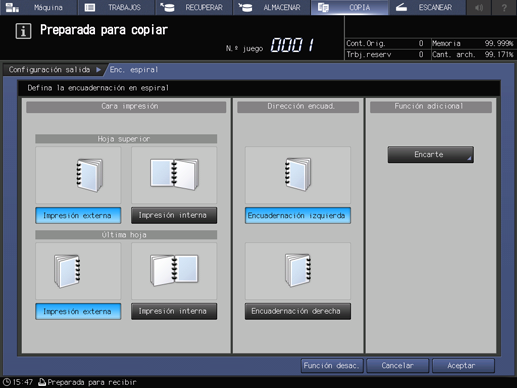This screenshot has width=517, height=388.
Task: Click the clock icon at 15:47
Action: click(x=6, y=382)
